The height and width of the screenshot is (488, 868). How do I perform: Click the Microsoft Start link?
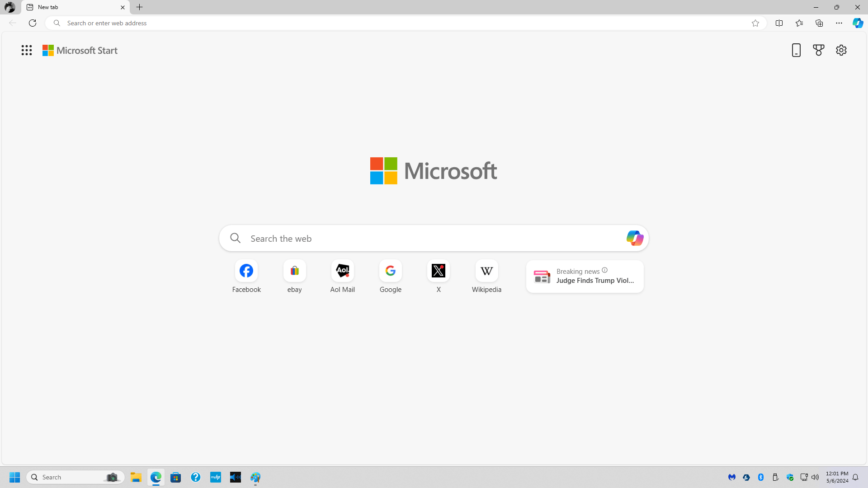(x=80, y=50)
